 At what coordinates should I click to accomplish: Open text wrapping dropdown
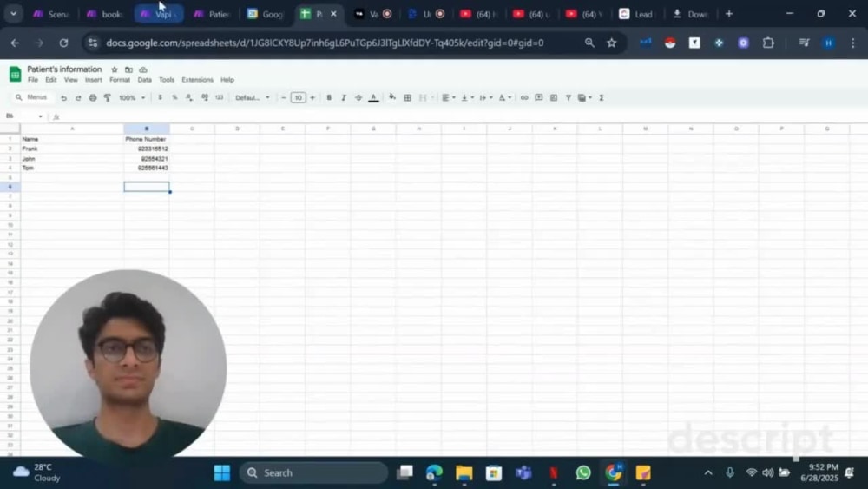coord(485,97)
